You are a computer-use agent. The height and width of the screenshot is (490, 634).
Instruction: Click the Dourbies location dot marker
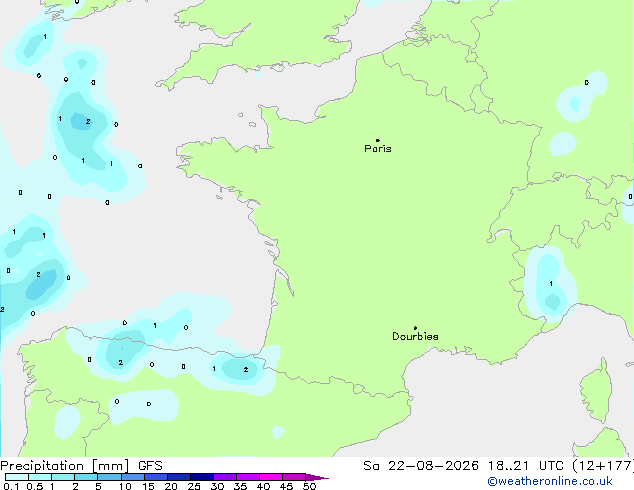(x=415, y=328)
